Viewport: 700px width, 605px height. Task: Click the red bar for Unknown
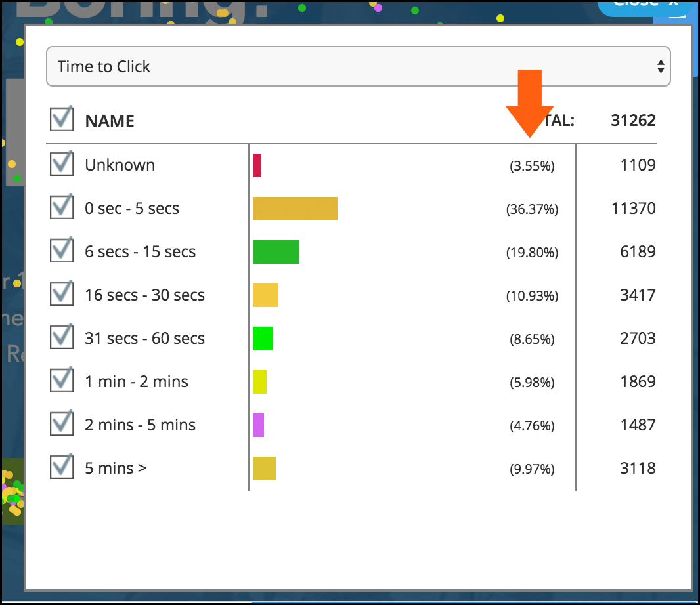(257, 165)
